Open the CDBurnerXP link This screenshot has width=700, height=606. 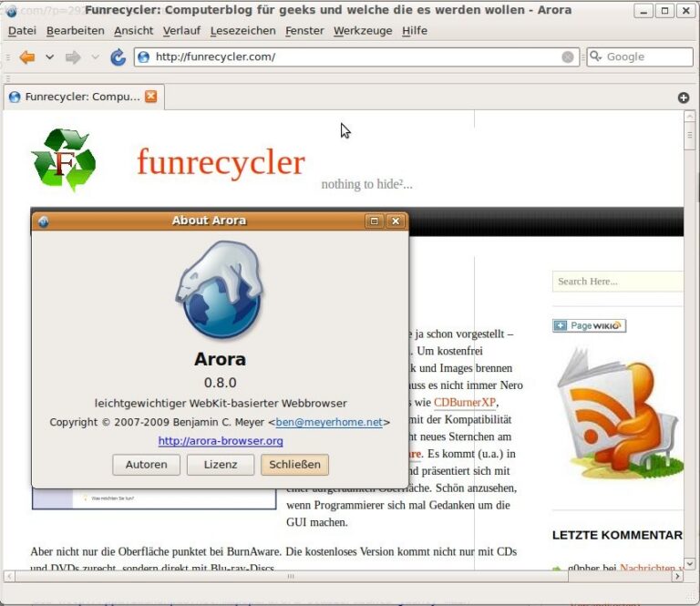464,402
